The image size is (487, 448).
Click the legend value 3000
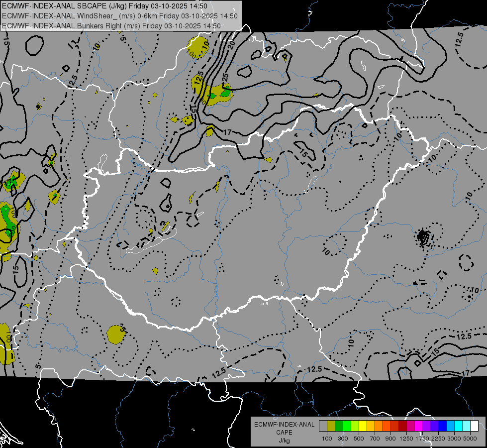pyautogui.click(x=454, y=439)
